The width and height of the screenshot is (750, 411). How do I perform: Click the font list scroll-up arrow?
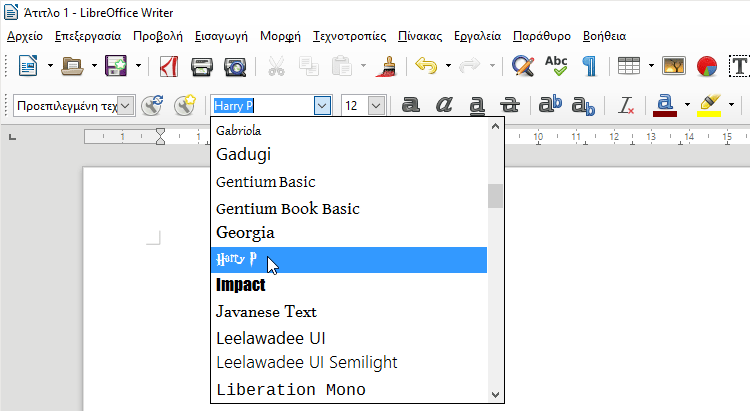[496, 126]
